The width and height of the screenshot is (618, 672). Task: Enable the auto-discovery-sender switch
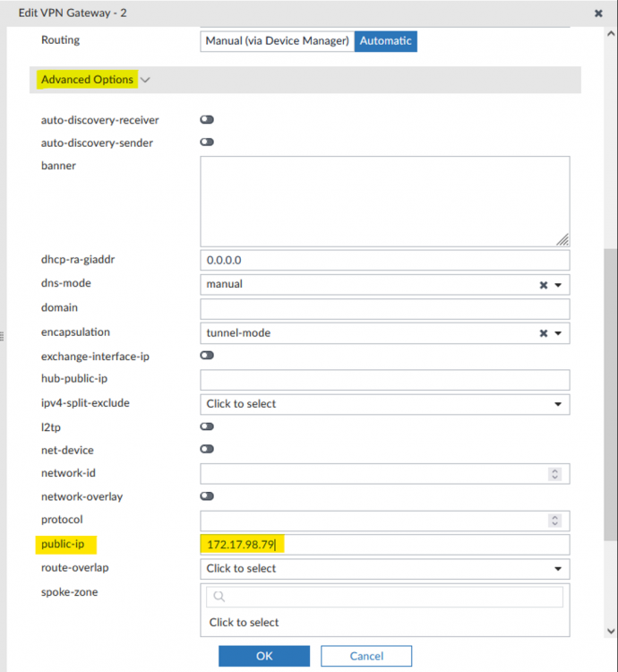tap(207, 142)
